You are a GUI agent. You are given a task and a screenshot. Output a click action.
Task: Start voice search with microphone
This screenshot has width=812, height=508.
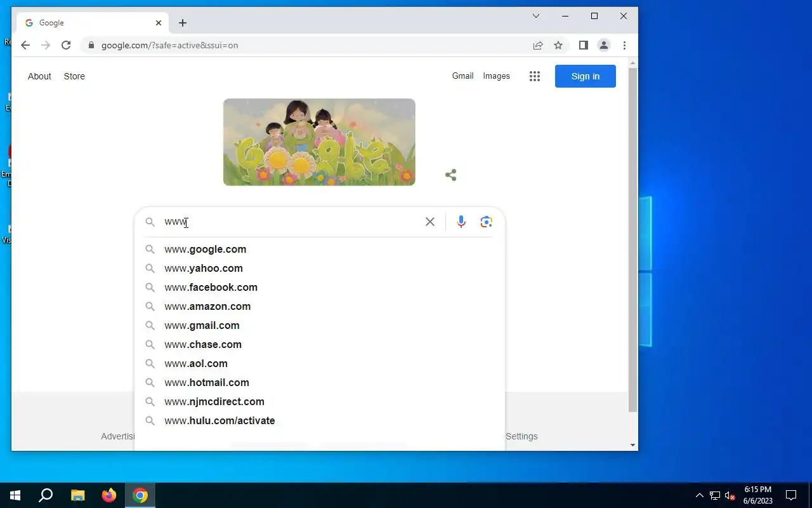(461, 222)
